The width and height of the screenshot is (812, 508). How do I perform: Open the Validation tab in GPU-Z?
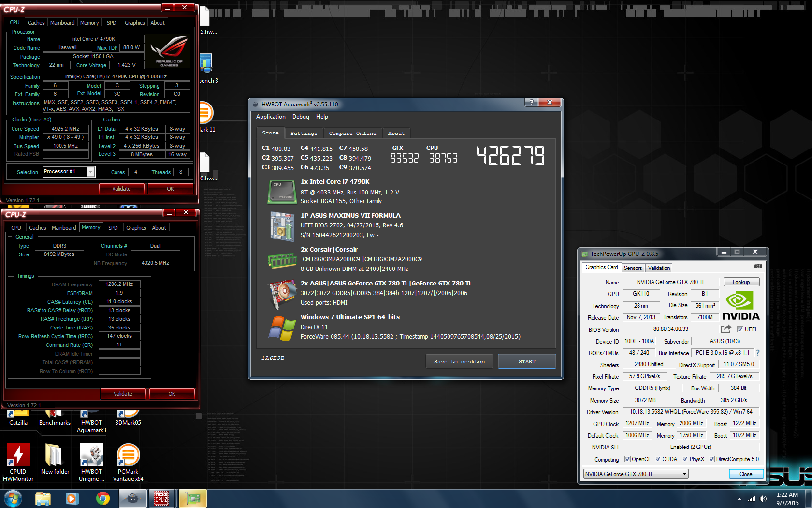[x=659, y=268]
